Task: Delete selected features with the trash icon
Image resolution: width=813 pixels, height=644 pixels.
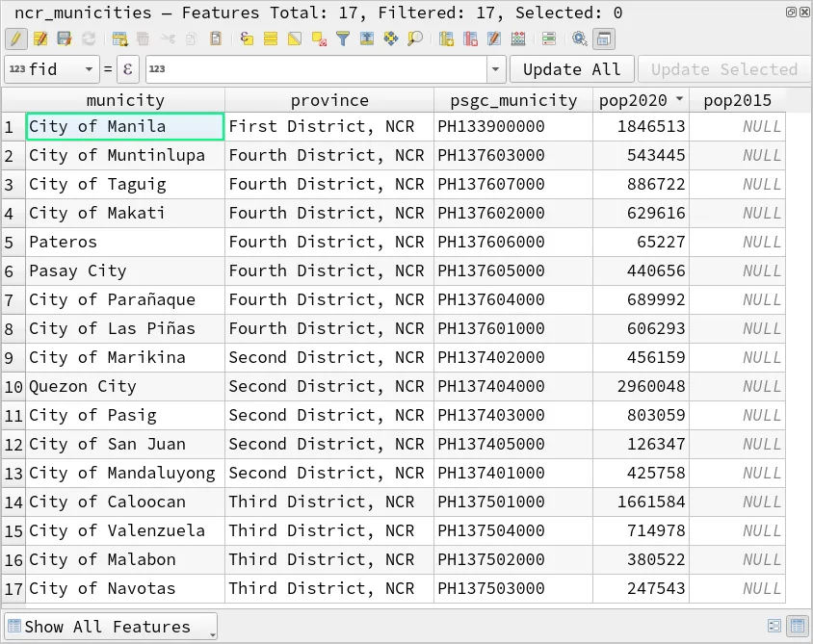Action: coord(143,39)
